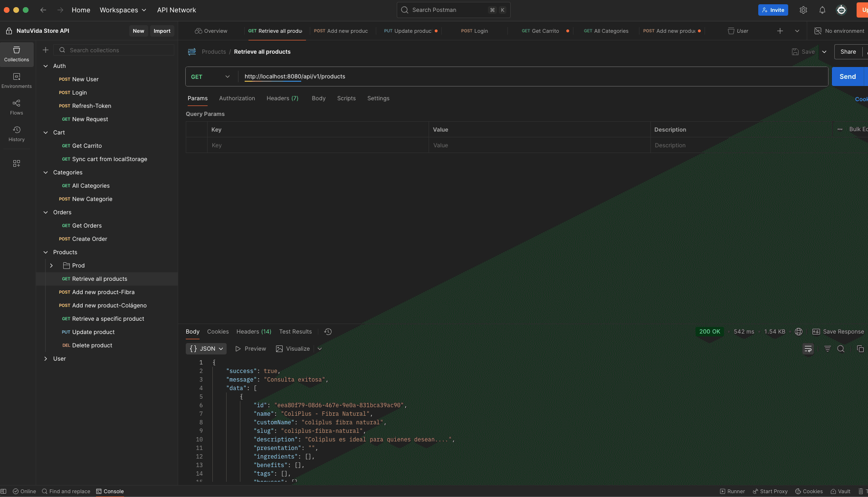Screen dimensions: 868x497
Task: Expand the Prod folder
Action: tap(52, 265)
